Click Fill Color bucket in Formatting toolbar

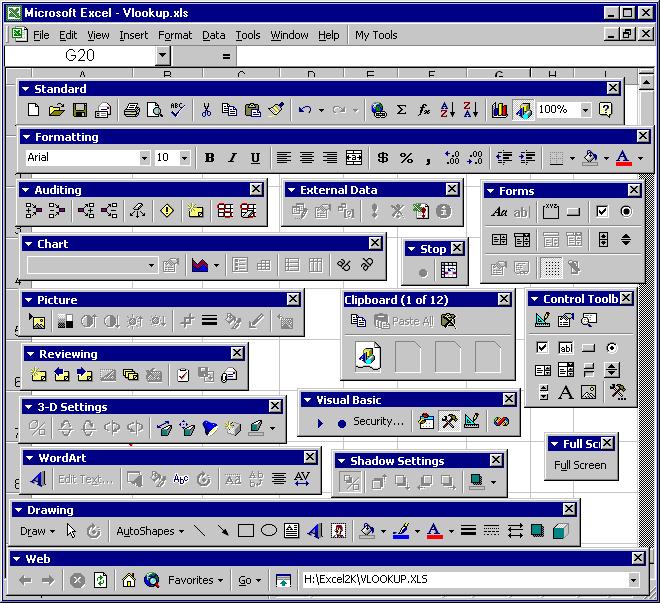pos(590,158)
